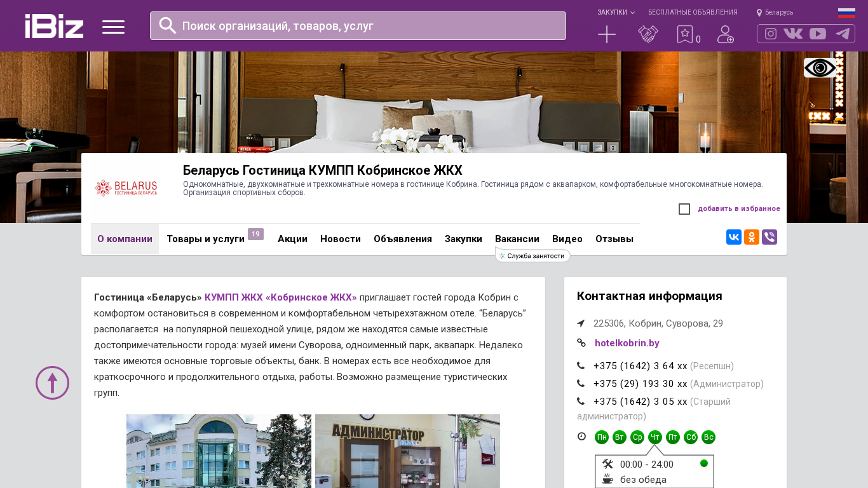Expand the Закупки dropdown in header
This screenshot has width=868, height=488.
coord(616,13)
